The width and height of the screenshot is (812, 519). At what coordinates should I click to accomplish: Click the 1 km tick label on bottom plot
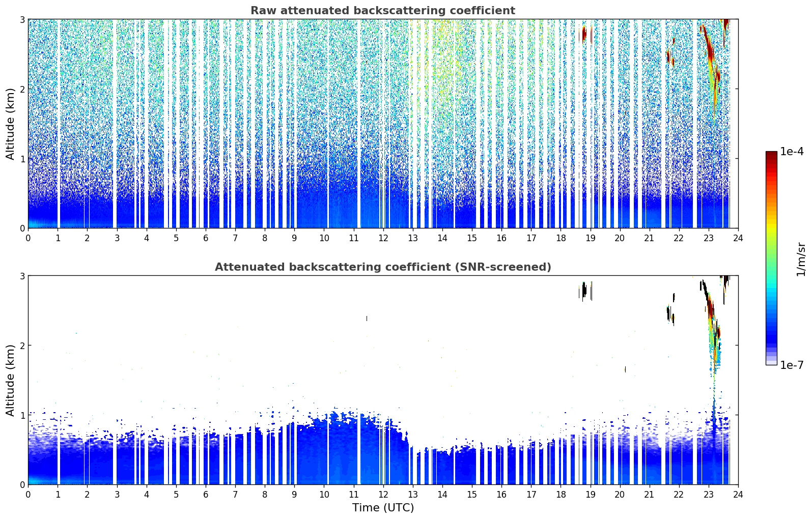coord(22,415)
